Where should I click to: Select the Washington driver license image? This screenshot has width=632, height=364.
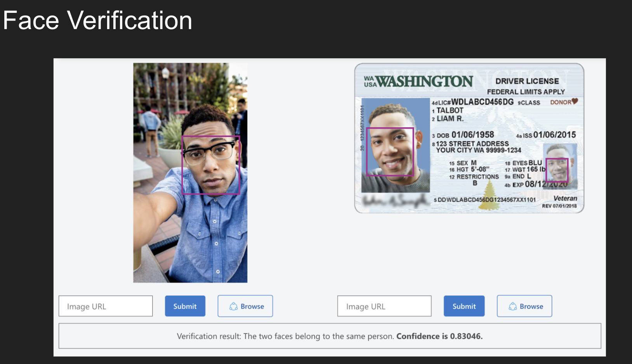[469, 138]
